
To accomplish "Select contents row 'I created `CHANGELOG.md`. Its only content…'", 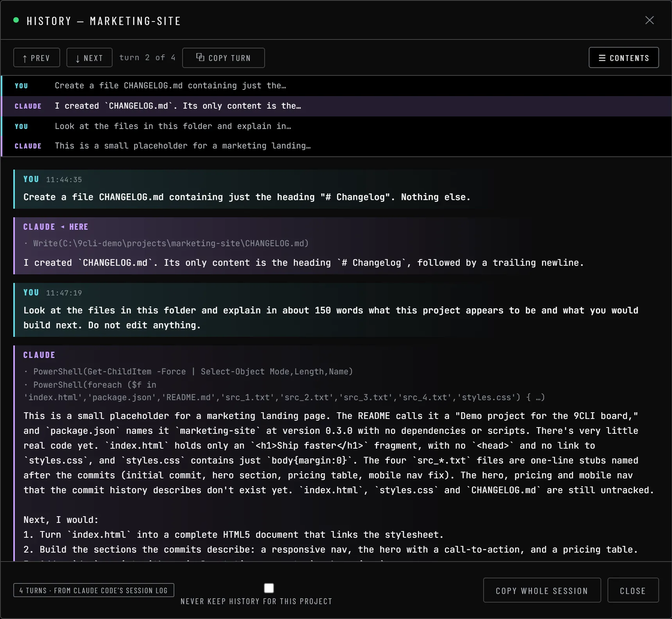I will click(x=336, y=106).
